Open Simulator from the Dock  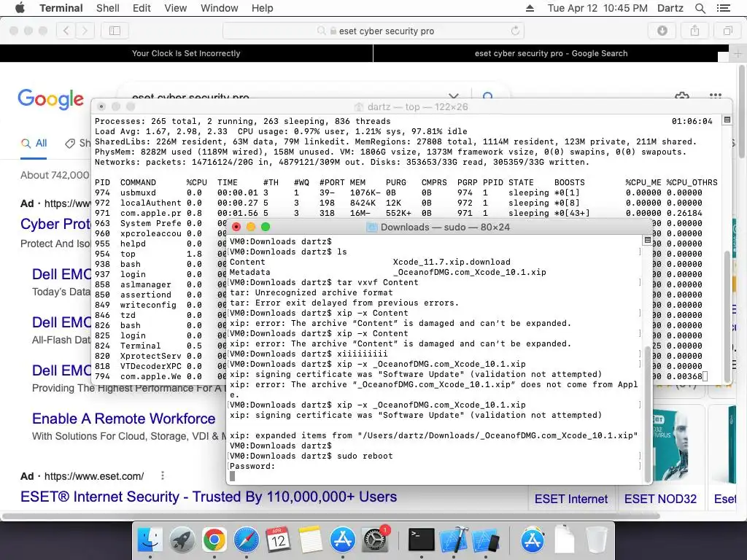click(485, 540)
